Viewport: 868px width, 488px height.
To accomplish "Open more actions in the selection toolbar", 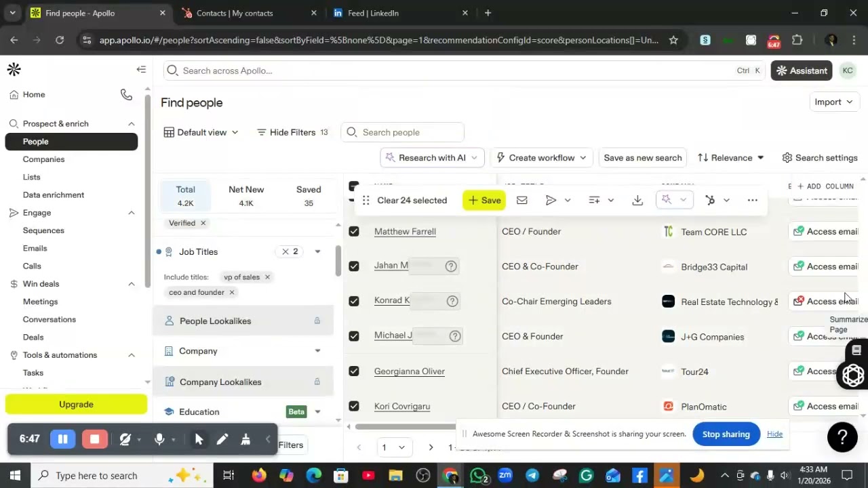I will pos(752,201).
